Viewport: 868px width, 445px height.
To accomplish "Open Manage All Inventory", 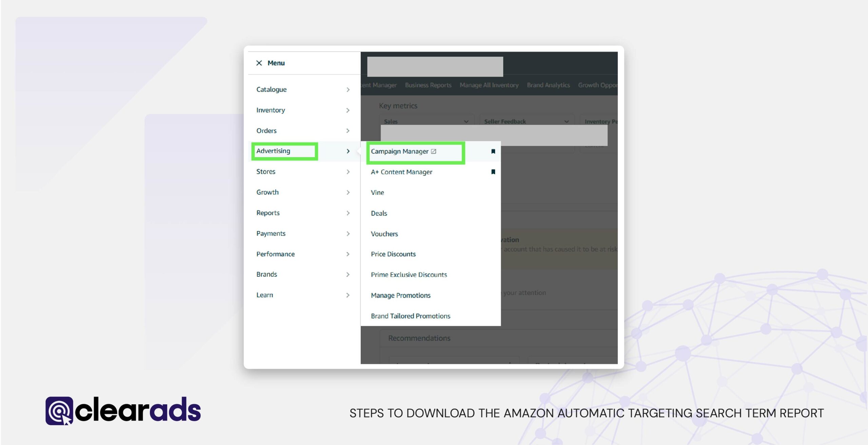I will tap(489, 85).
